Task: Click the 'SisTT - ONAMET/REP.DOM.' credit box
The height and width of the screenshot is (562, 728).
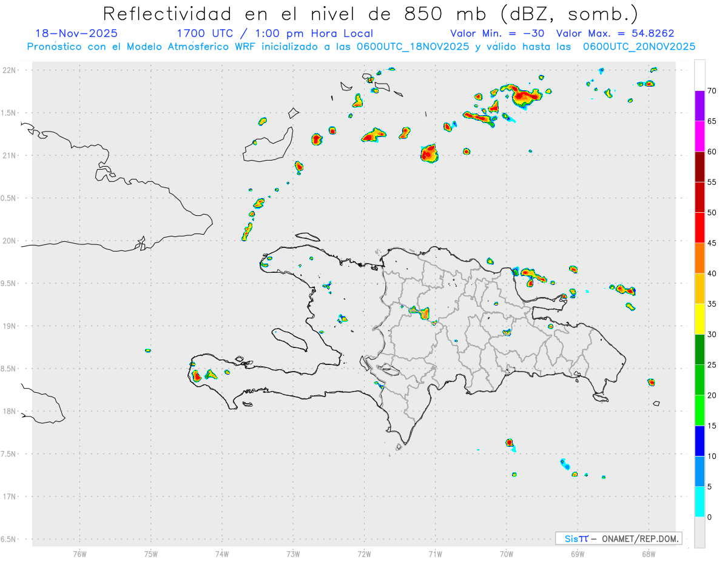Action: tap(619, 538)
